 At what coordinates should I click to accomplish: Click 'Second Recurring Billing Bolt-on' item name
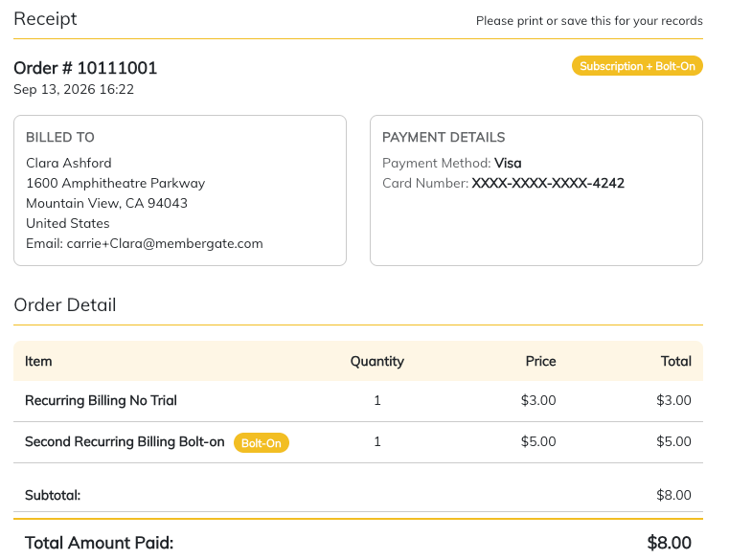pyautogui.click(x=125, y=441)
